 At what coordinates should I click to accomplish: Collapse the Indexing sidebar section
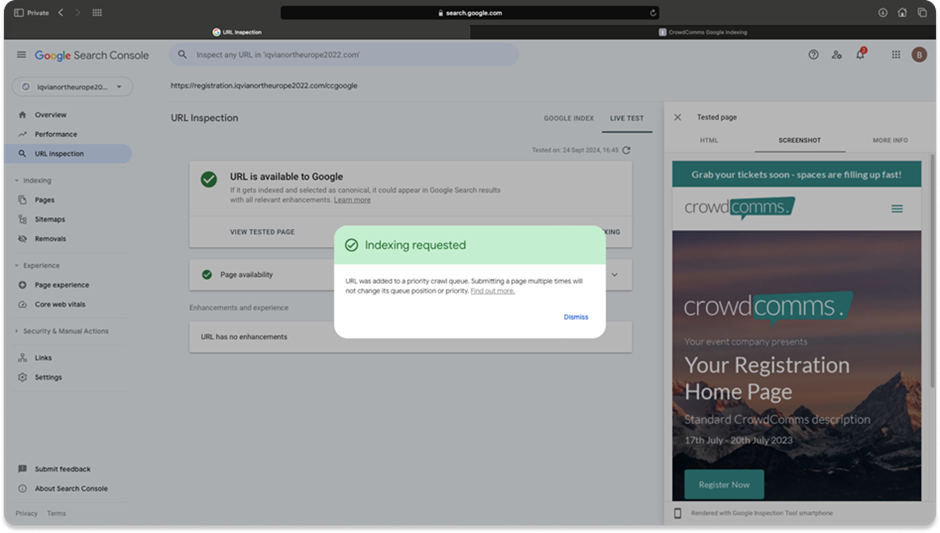point(16,181)
